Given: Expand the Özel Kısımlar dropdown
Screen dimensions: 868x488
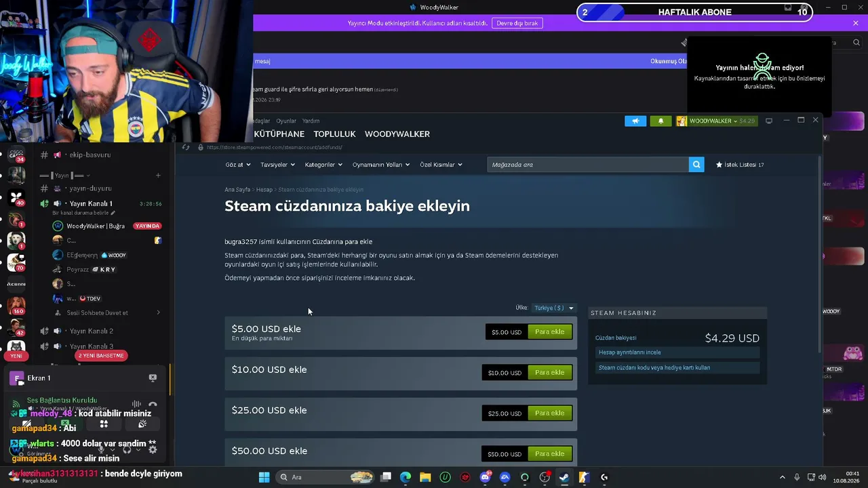Looking at the screenshot, I should tap(441, 165).
